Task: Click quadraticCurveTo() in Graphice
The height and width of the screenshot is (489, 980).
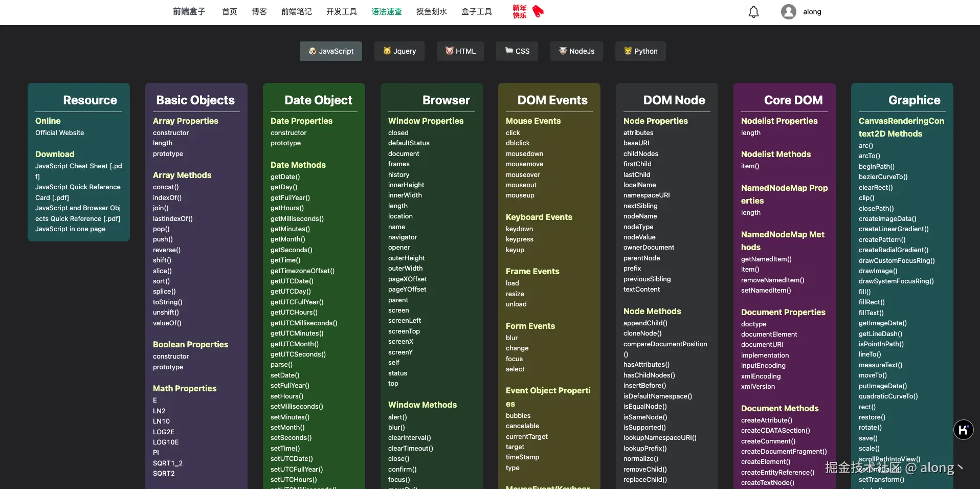Action: click(x=888, y=396)
